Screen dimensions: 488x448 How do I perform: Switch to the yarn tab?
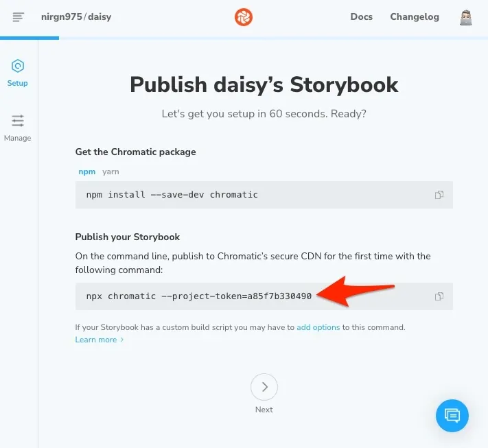pyautogui.click(x=110, y=172)
